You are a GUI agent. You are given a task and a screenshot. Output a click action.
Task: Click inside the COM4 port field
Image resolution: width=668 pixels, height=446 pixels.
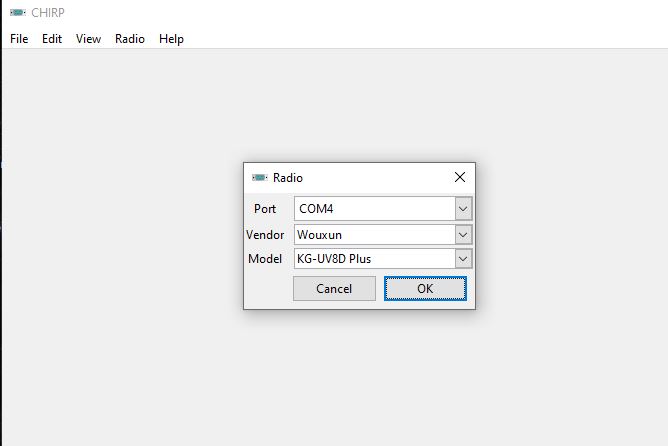tap(375, 209)
